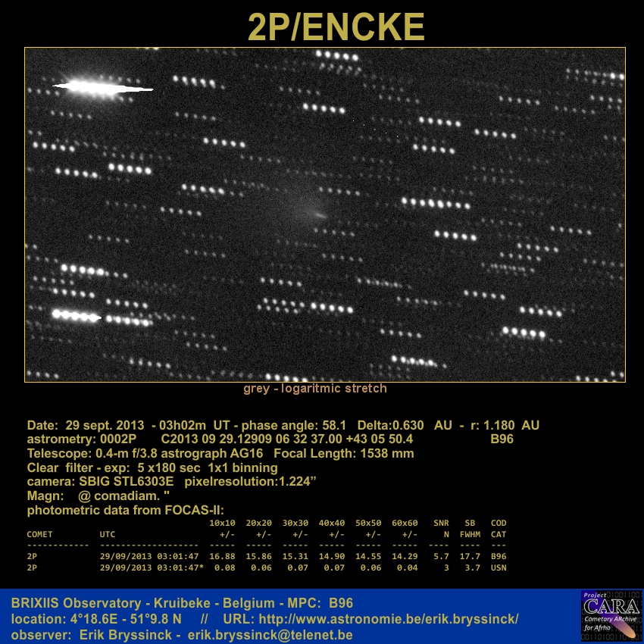Select the astrometry designation 0002P

click(118, 439)
